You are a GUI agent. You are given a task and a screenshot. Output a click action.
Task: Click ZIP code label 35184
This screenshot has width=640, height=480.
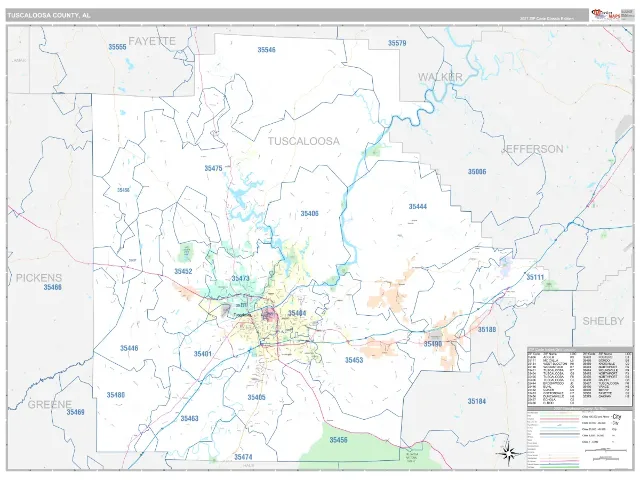tap(476, 401)
